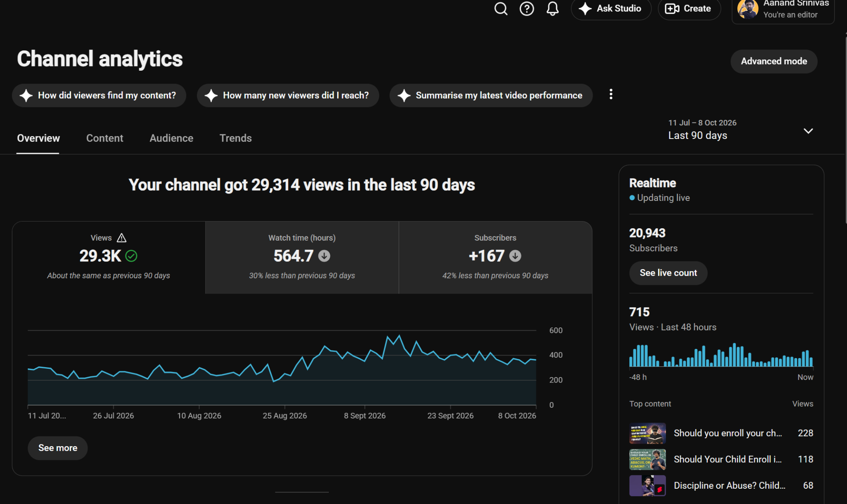Open the notifications bell
The height and width of the screenshot is (504, 847).
pos(553,9)
